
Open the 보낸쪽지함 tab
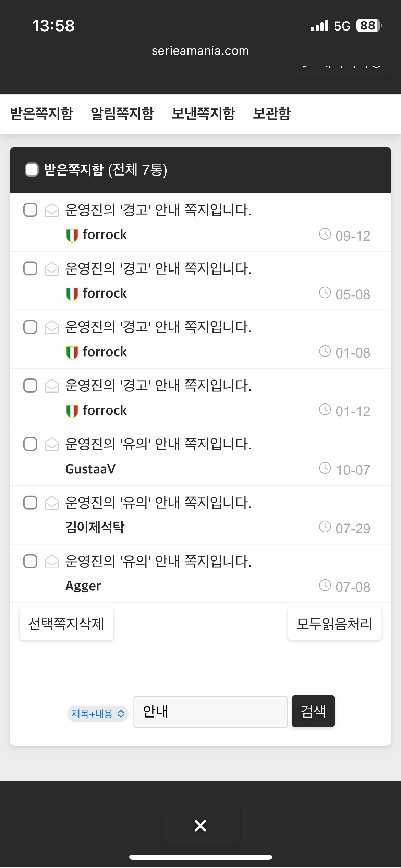pyautogui.click(x=203, y=113)
